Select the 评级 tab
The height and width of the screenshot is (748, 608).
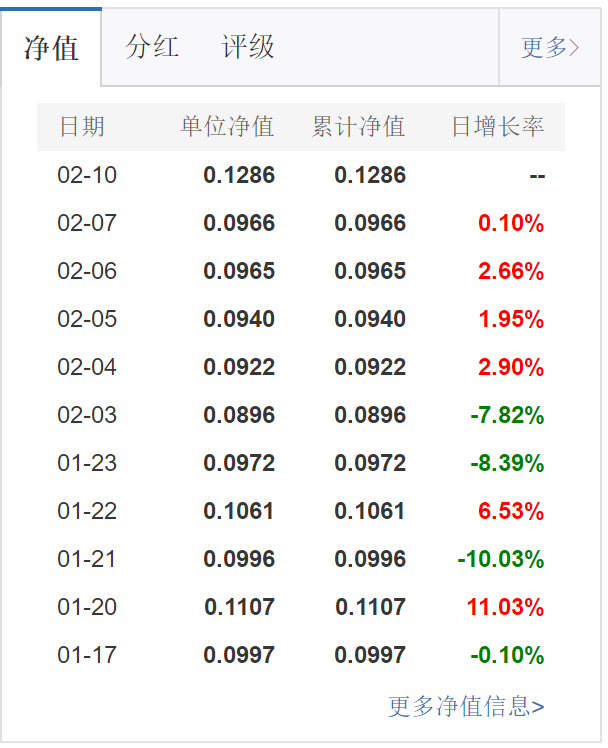click(x=248, y=47)
